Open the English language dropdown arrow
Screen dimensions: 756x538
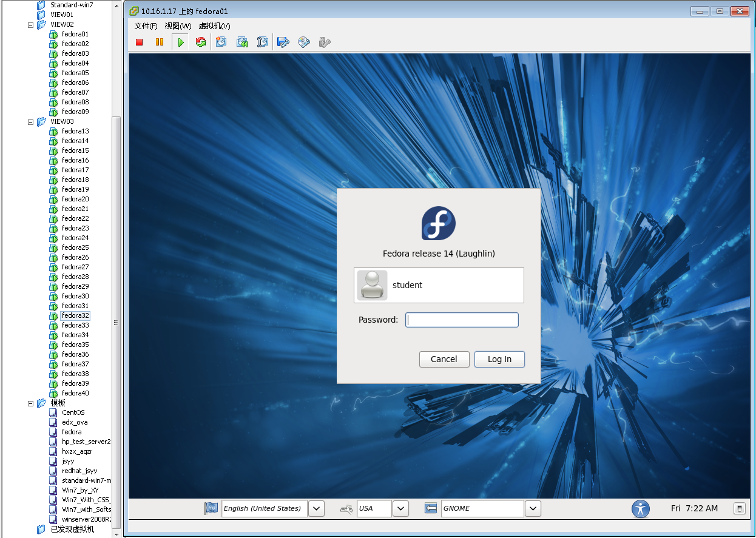pyautogui.click(x=316, y=508)
